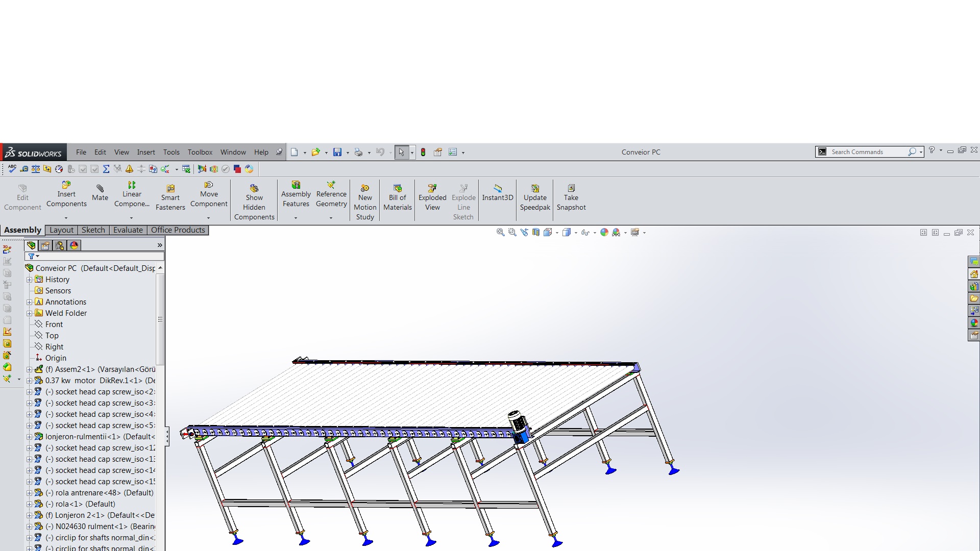Click the Edit Appearance color ball icon
980x551 pixels.
[604, 232]
